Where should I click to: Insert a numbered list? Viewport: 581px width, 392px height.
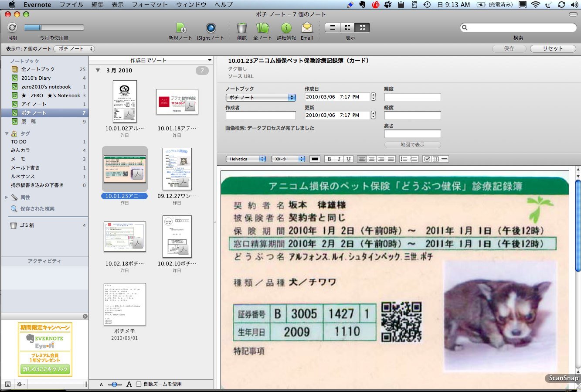pyautogui.click(x=414, y=159)
